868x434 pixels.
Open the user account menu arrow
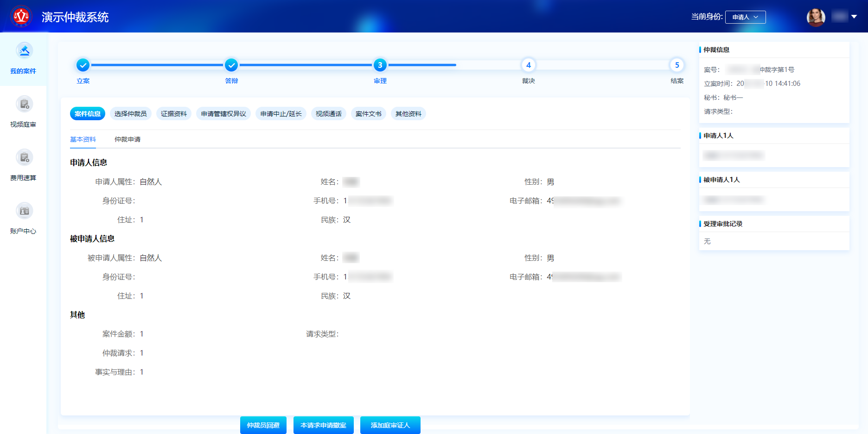tap(854, 17)
